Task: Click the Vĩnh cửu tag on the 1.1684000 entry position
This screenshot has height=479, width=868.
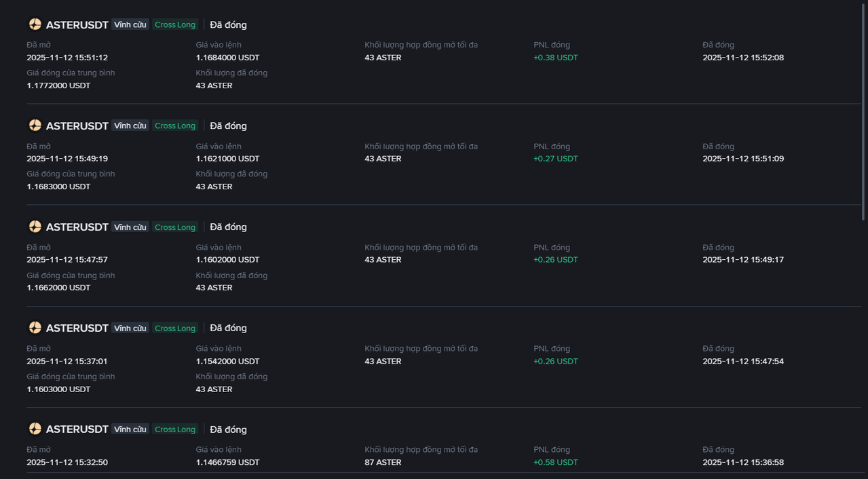Action: click(x=130, y=25)
